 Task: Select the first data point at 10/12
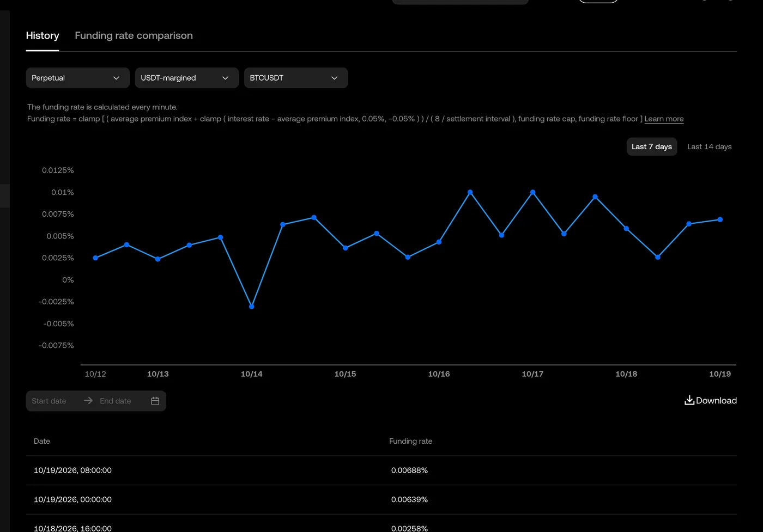coord(95,258)
